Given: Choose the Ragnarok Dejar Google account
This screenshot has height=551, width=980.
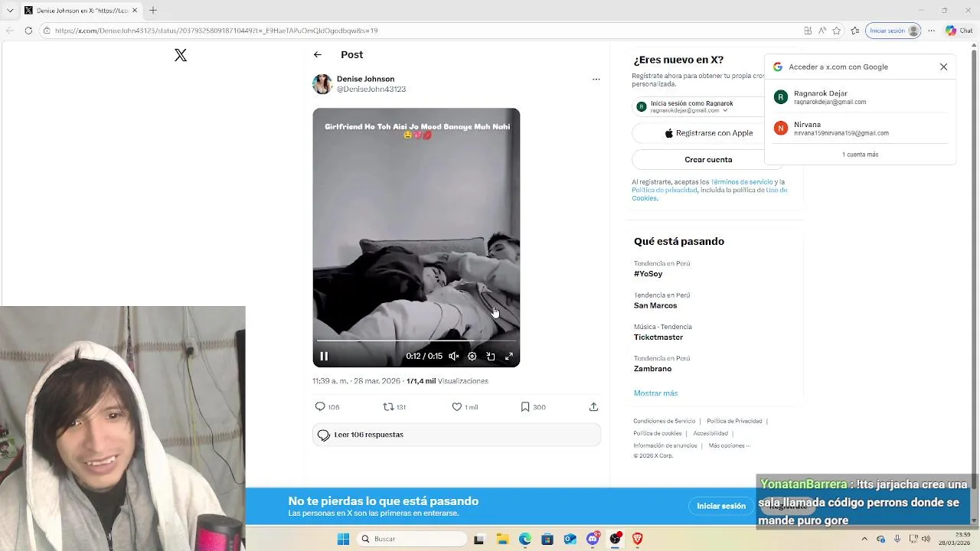Looking at the screenshot, I should tap(861, 97).
